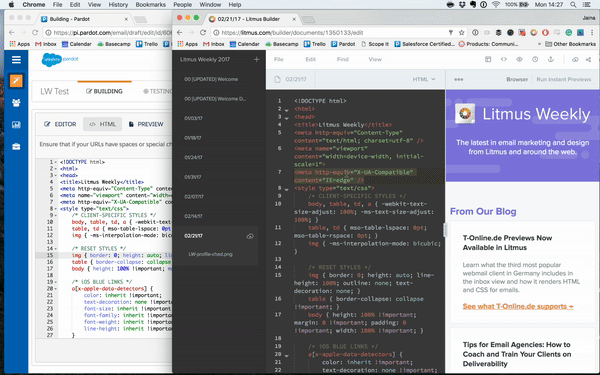600x375 pixels.
Task: Click Run Instant Previews
Action: click(x=564, y=79)
